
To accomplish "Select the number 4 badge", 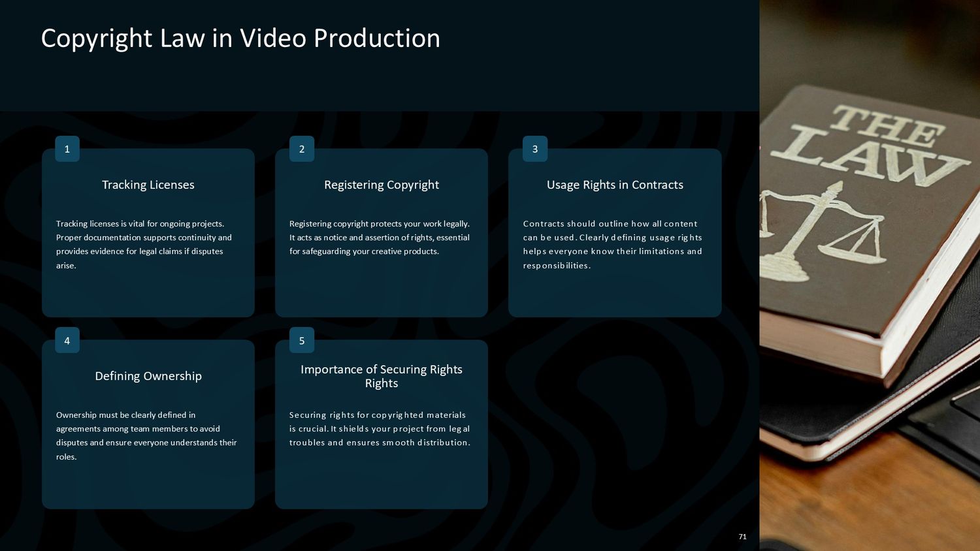I will (67, 340).
